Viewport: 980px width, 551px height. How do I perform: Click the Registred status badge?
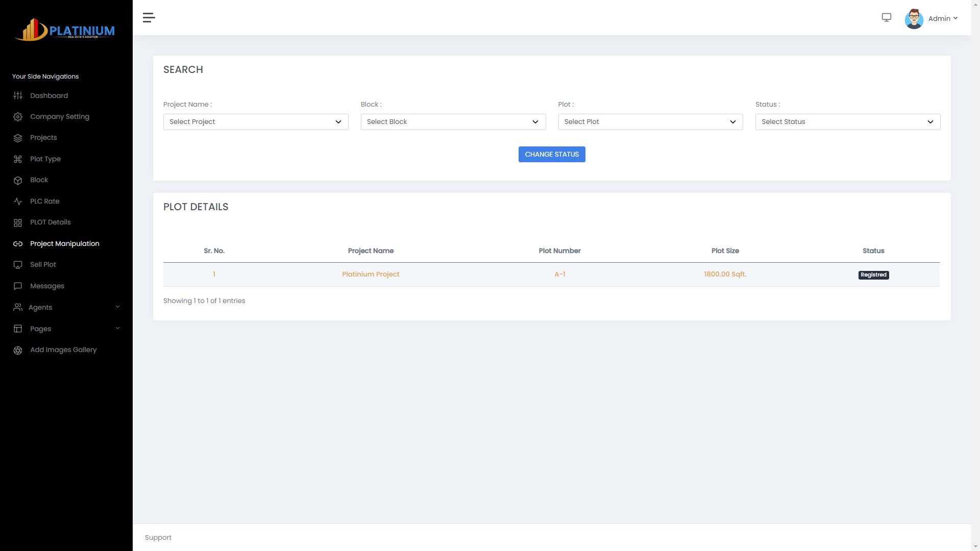[873, 275]
